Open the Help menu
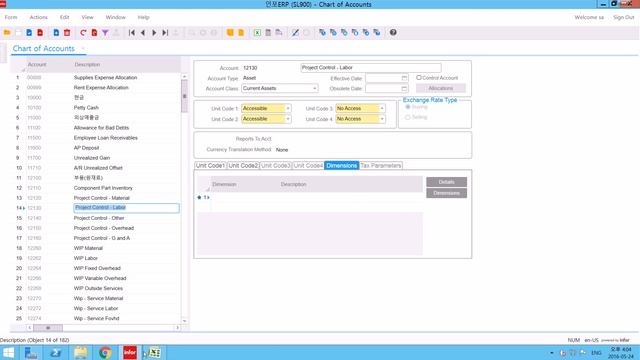 click(143, 18)
